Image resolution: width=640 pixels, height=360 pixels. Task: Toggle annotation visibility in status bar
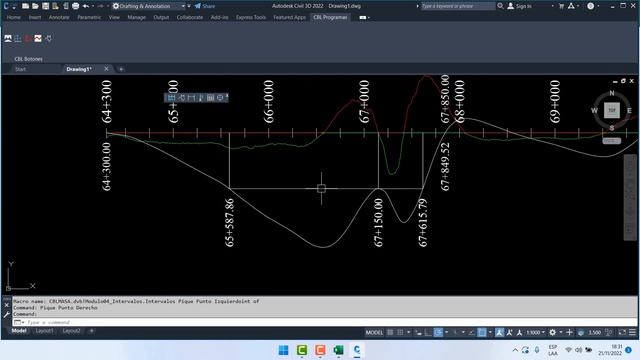tap(499, 333)
